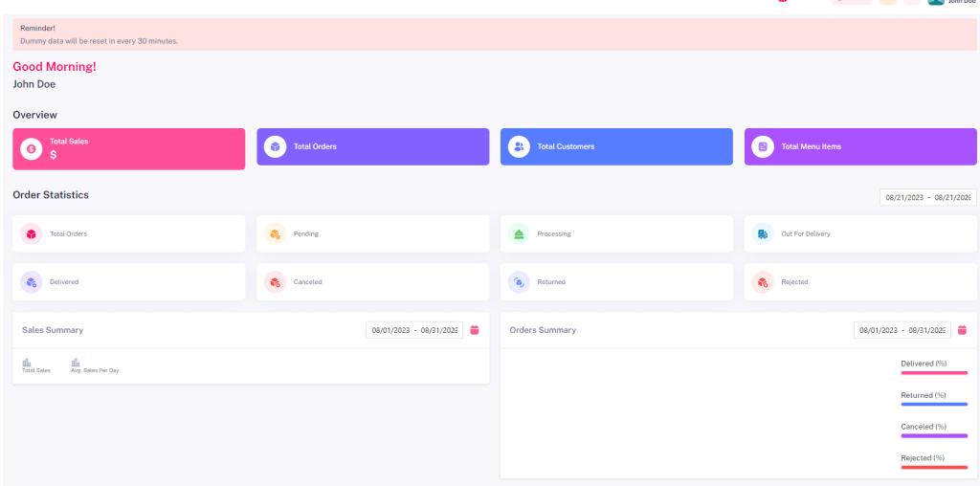The image size is (980, 486).
Task: Click the 'Processing' statistics label
Action: click(x=554, y=234)
